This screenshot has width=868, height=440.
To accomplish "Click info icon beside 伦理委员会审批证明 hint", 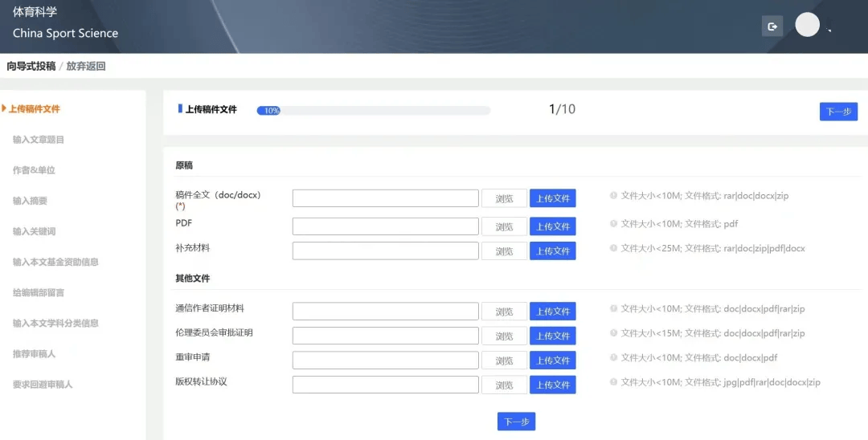I will coord(613,333).
